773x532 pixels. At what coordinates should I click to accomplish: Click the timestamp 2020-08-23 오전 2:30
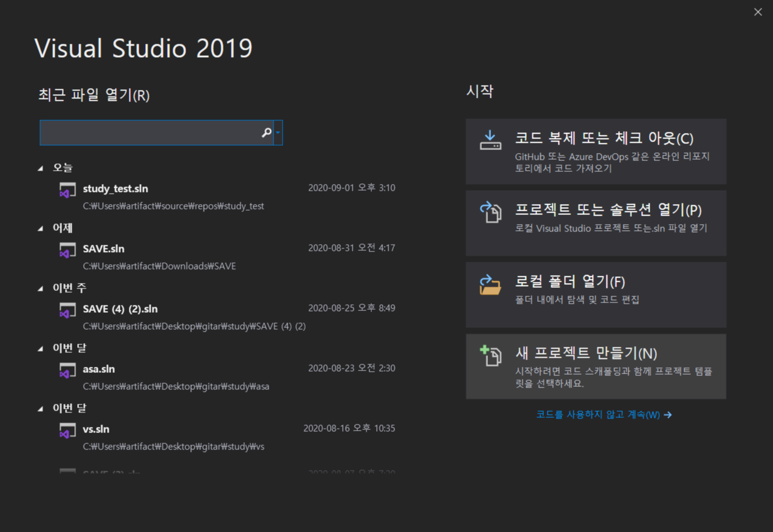pos(352,369)
